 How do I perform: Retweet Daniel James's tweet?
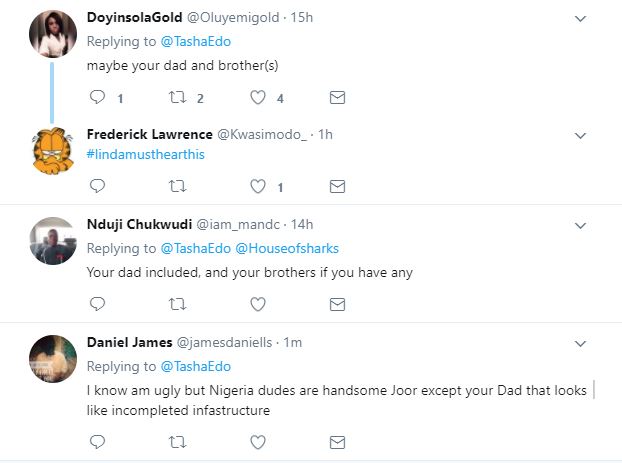coord(177,440)
